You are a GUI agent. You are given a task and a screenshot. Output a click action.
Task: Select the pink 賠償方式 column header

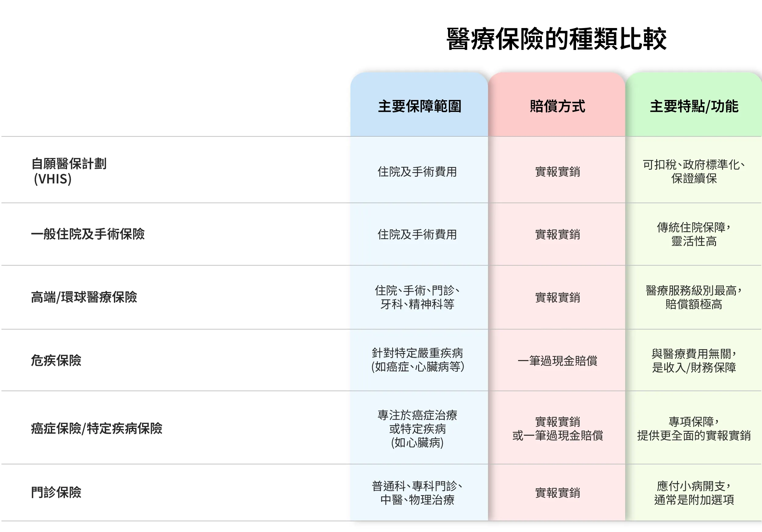557,106
